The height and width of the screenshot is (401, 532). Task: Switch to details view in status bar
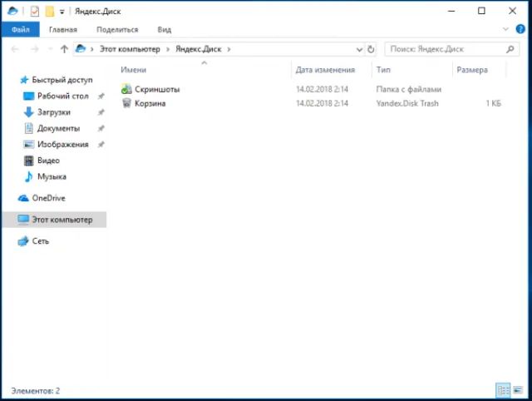click(x=503, y=390)
